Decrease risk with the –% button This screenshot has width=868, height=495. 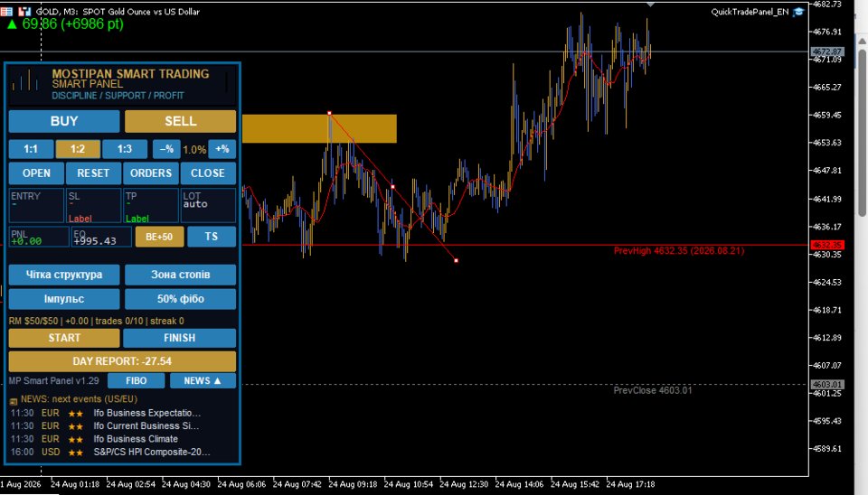[x=166, y=149]
